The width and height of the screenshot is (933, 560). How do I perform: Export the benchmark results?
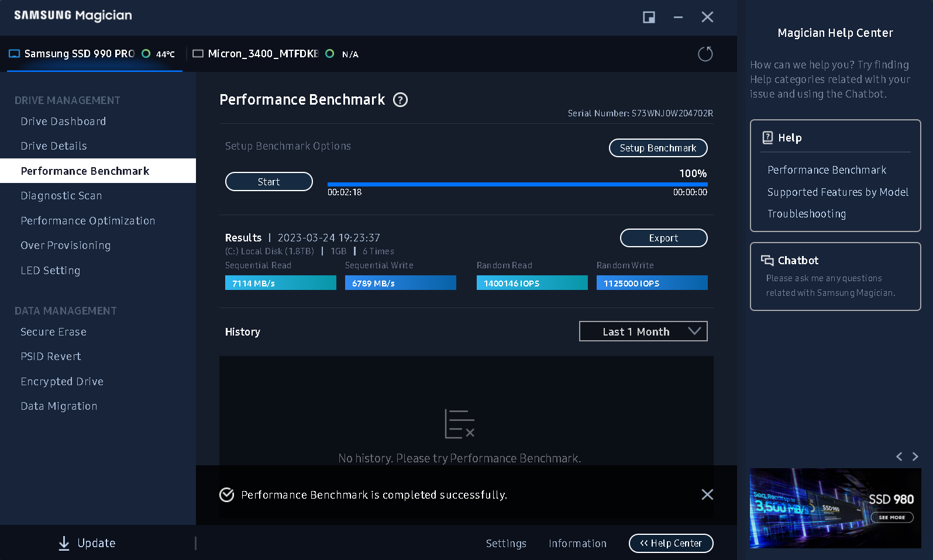663,238
